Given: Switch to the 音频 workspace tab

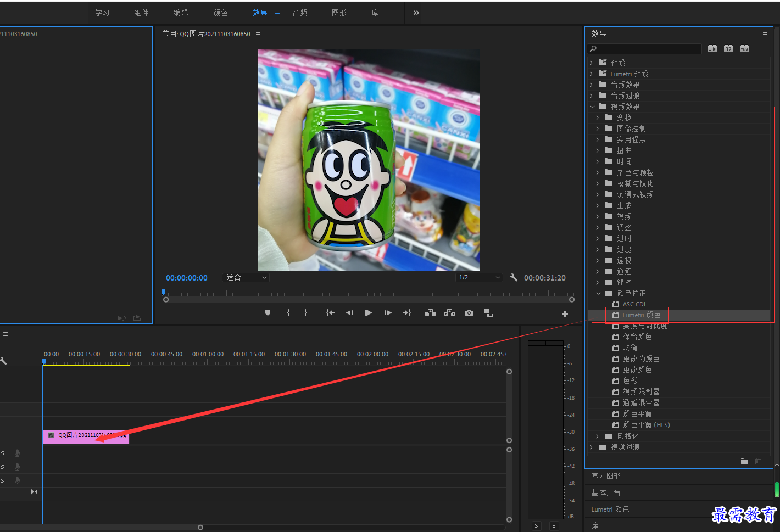Looking at the screenshot, I should 300,13.
